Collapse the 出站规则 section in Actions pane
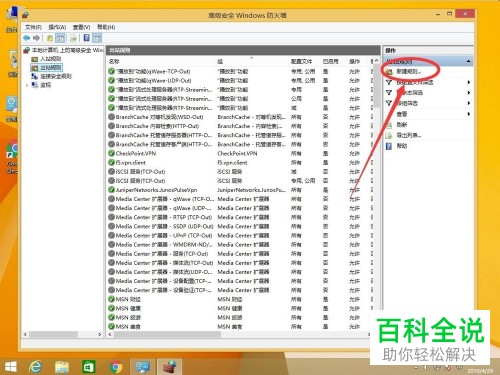Viewport: 500px width, 375px height. [468, 61]
